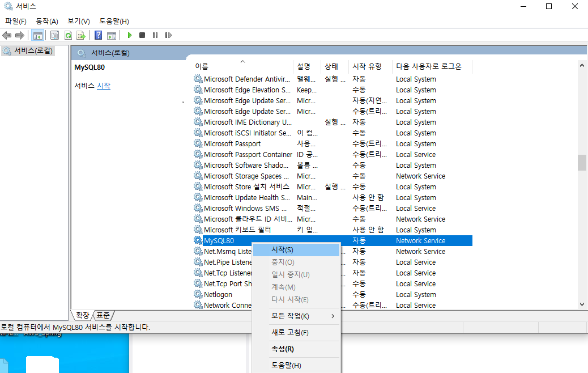588x373 pixels.
Task: Select Microsoft Store 설치 서비스 row
Action: click(x=333, y=186)
